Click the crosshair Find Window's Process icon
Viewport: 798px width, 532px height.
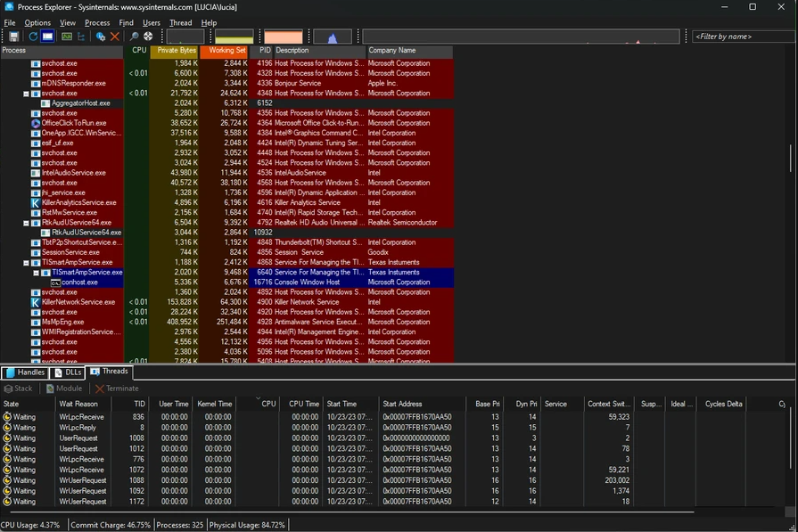coord(148,37)
